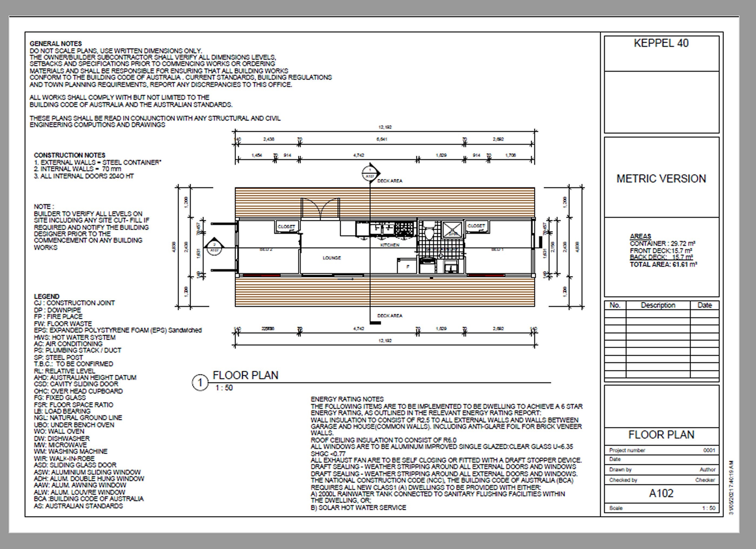Select the fridge box labeled F
This screenshot has height=549, width=756.
click(x=407, y=266)
